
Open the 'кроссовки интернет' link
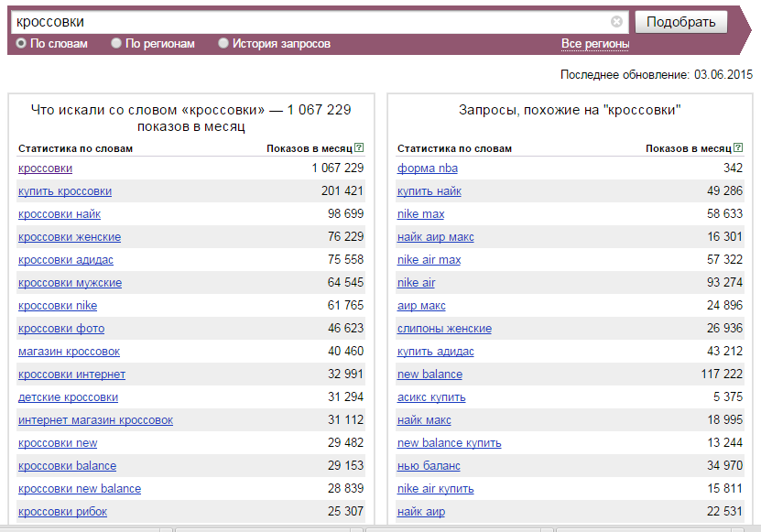tap(71, 375)
